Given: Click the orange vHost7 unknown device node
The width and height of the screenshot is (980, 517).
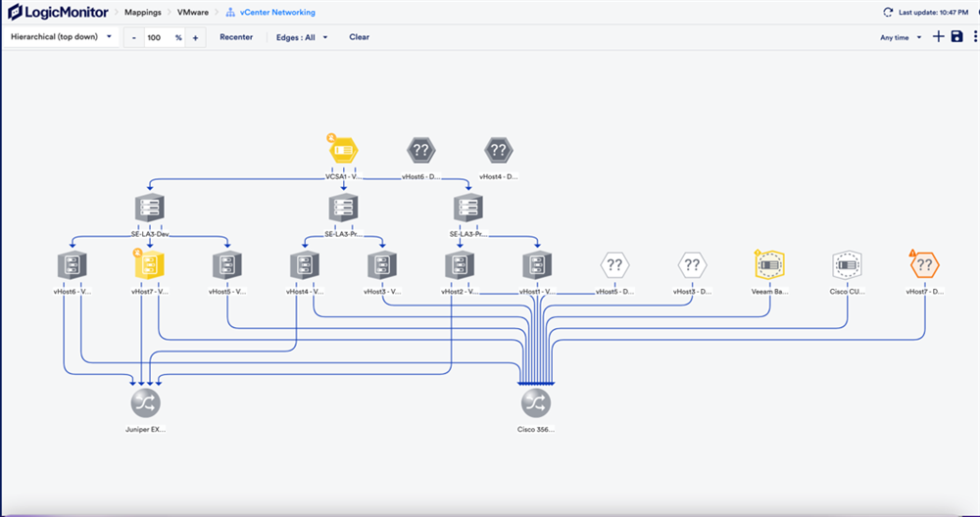Looking at the screenshot, I should coord(924,264).
